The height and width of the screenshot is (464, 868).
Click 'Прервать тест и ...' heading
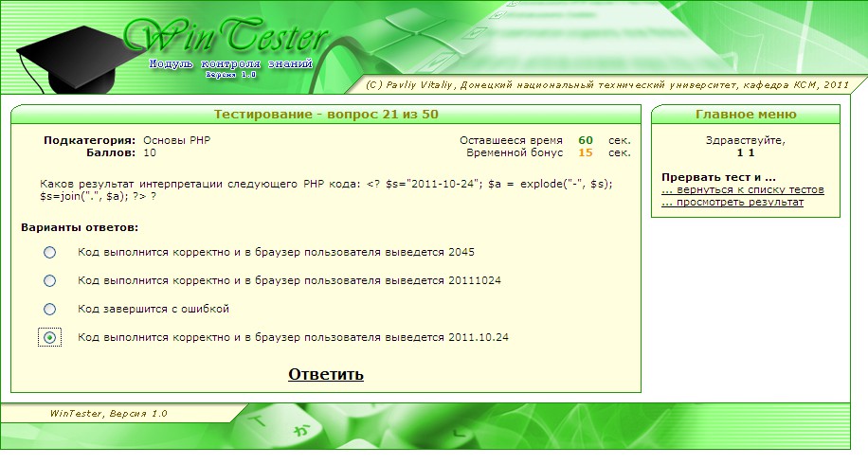(718, 177)
